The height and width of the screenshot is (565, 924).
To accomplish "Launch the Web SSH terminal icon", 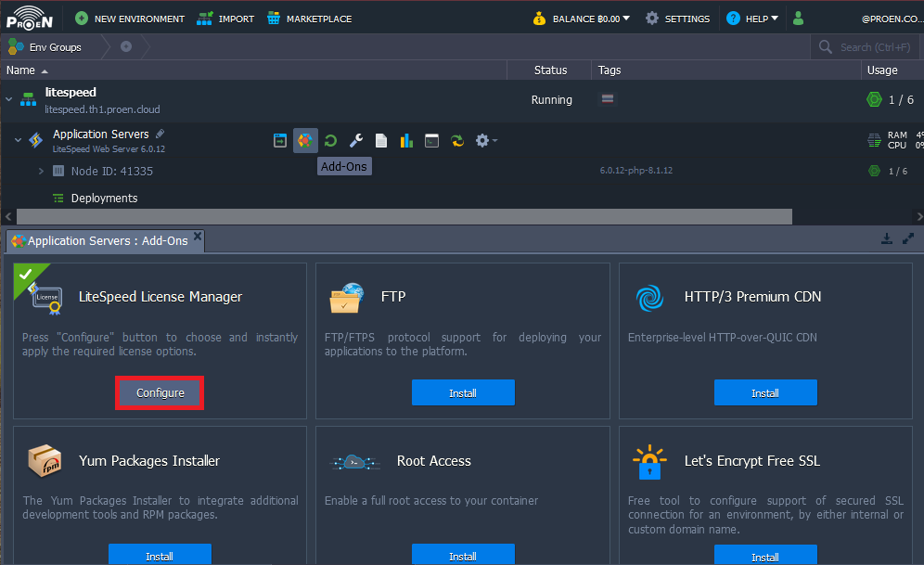I will point(431,140).
